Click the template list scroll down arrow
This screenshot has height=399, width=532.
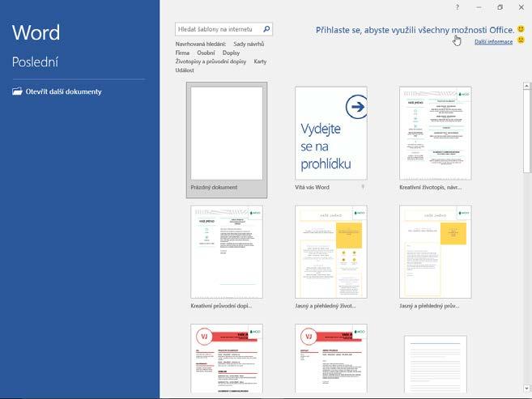coord(526,388)
